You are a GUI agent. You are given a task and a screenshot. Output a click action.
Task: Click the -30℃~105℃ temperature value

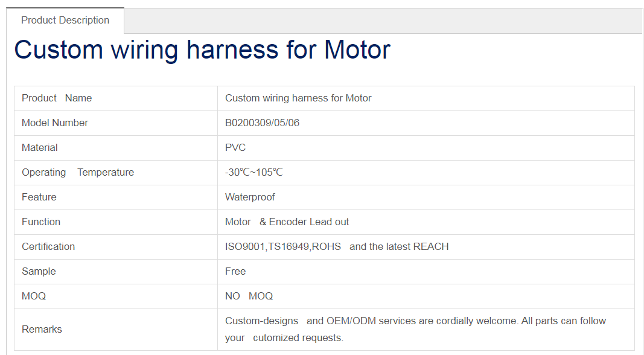coord(253,173)
